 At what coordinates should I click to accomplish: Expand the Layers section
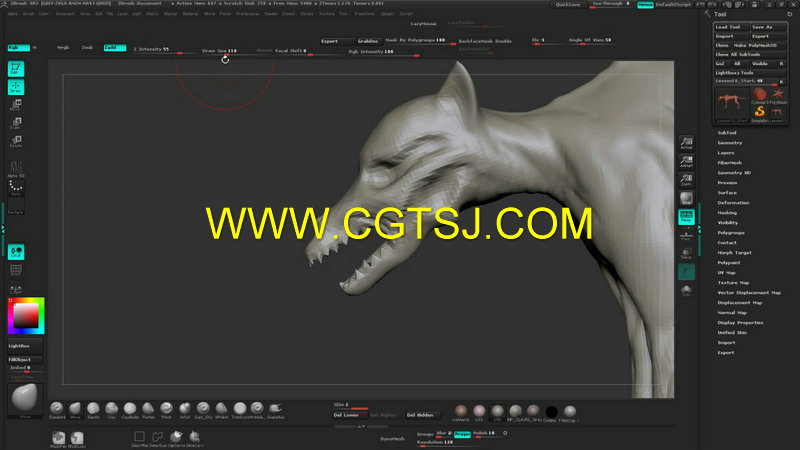(726, 153)
